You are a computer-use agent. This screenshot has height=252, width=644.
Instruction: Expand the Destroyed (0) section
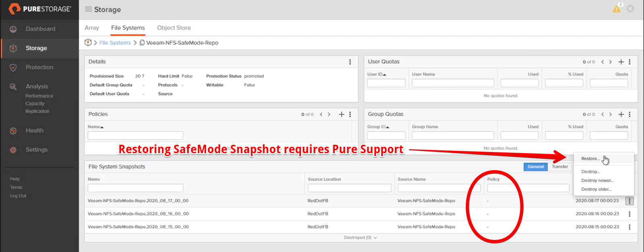click(x=360, y=237)
